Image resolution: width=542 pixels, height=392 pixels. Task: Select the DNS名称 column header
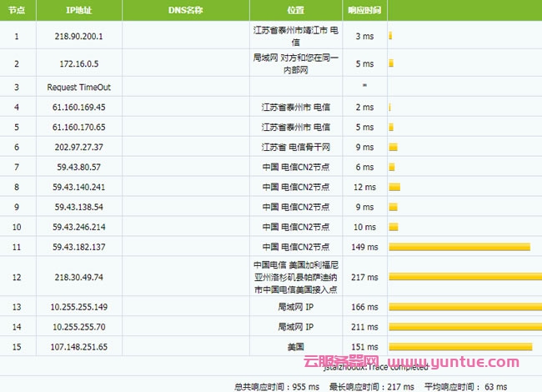(x=185, y=10)
